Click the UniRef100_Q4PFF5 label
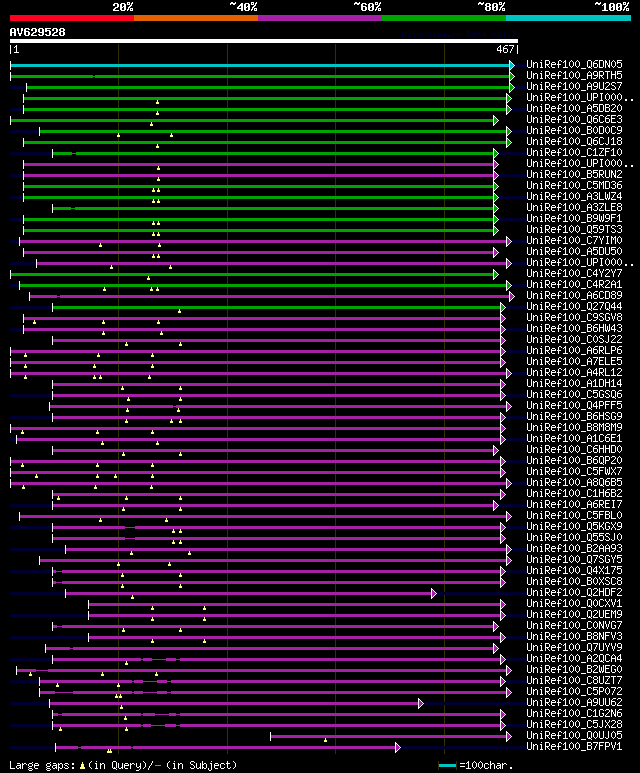640x773 pixels. pos(574,405)
